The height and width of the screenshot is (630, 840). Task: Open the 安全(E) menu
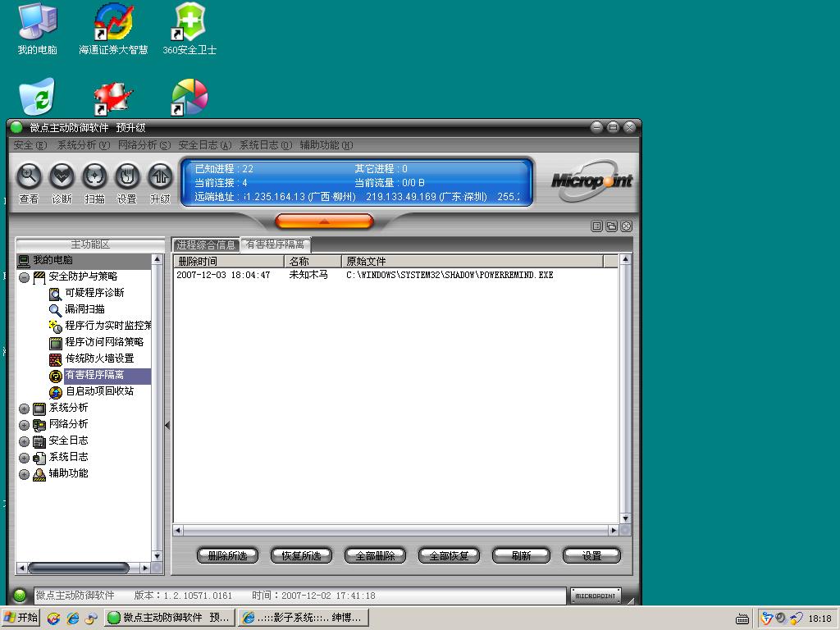pyautogui.click(x=30, y=145)
